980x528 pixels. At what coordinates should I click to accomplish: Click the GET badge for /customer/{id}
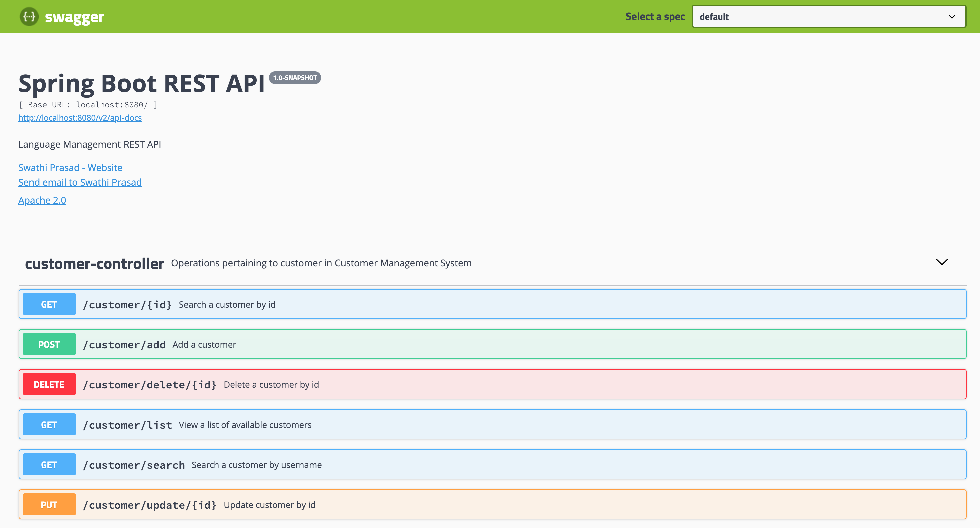point(49,304)
